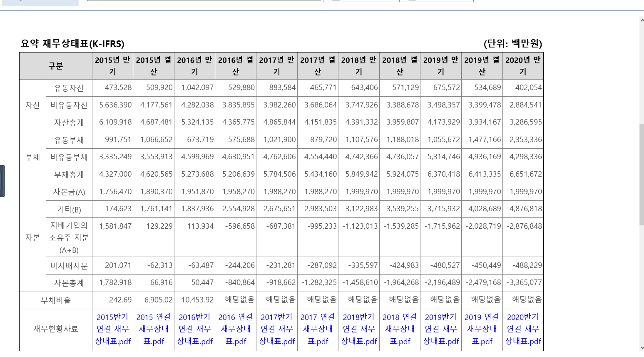Click 2017 연결 재무상태표.pdf link
The height and width of the screenshot is (357, 644).
[318, 329]
